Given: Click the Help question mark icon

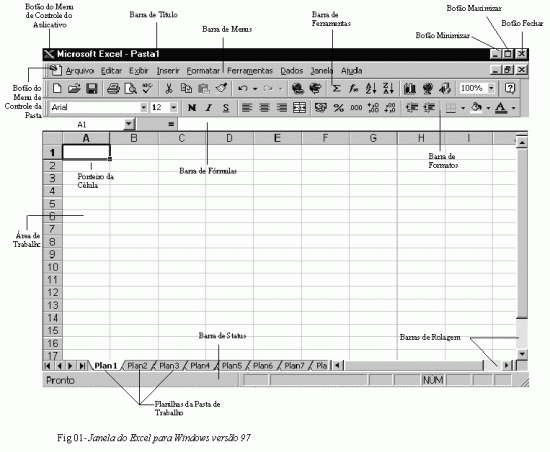Looking at the screenshot, I should (510, 88).
